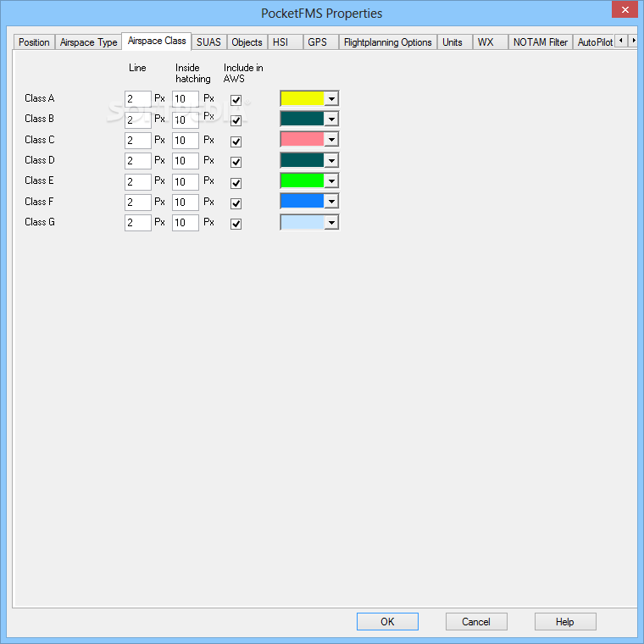Click the dark teal Class D color swatch
Image resolution: width=644 pixels, height=644 pixels.
pos(303,160)
